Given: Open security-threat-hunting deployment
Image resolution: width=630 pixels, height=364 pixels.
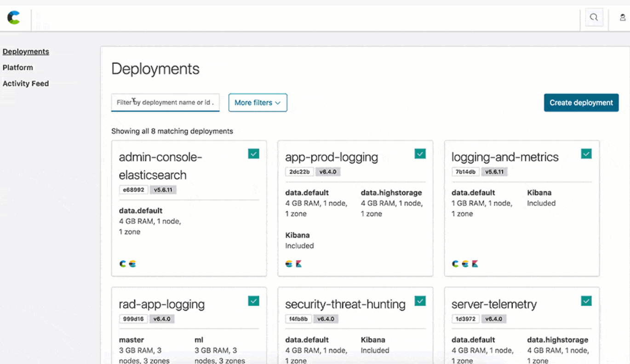Looking at the screenshot, I should pyautogui.click(x=345, y=304).
